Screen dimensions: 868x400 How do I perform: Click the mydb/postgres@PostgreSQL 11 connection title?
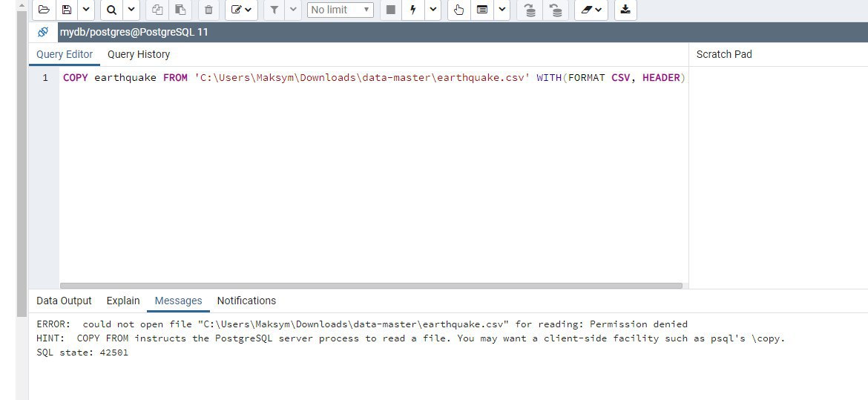tap(134, 32)
